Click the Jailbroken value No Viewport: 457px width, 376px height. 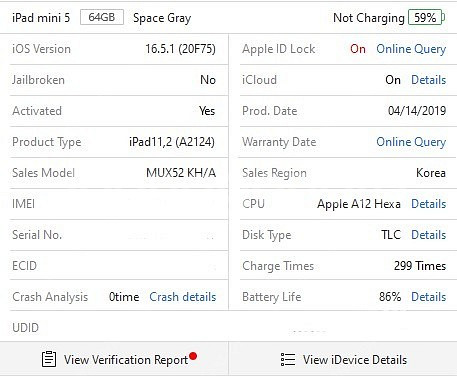tap(208, 80)
